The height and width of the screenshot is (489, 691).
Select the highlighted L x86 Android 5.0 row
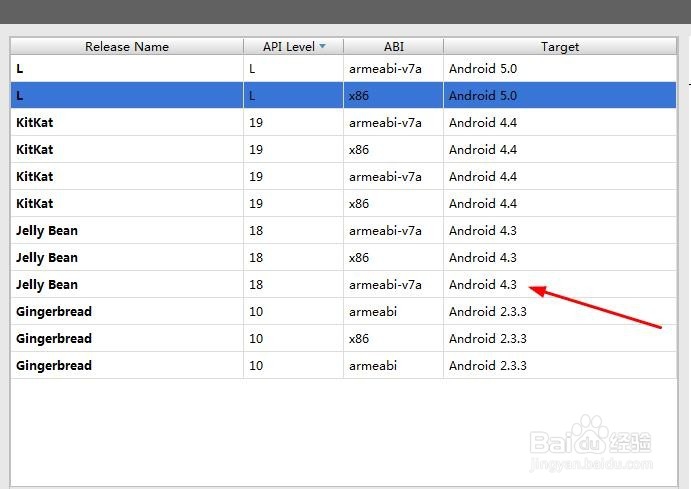pos(343,95)
